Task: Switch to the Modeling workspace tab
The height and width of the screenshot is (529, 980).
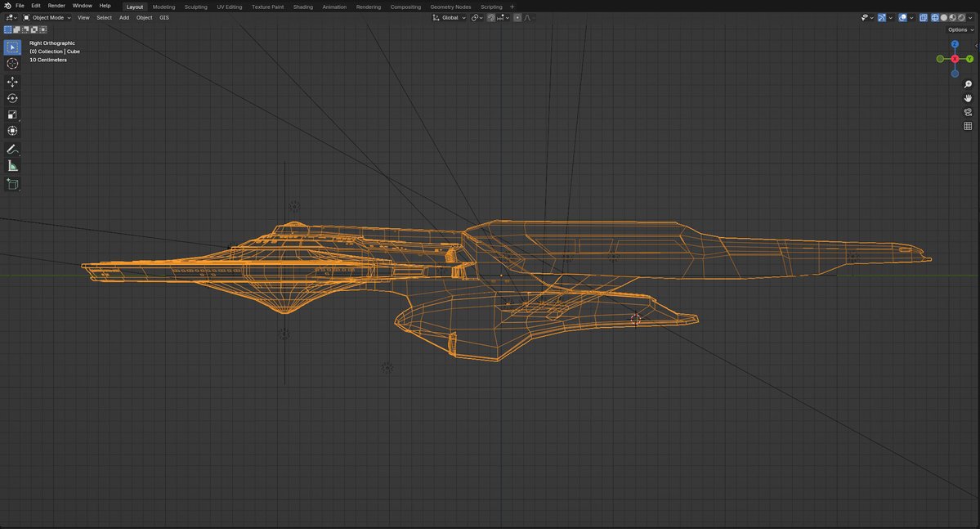Action: pyautogui.click(x=163, y=7)
